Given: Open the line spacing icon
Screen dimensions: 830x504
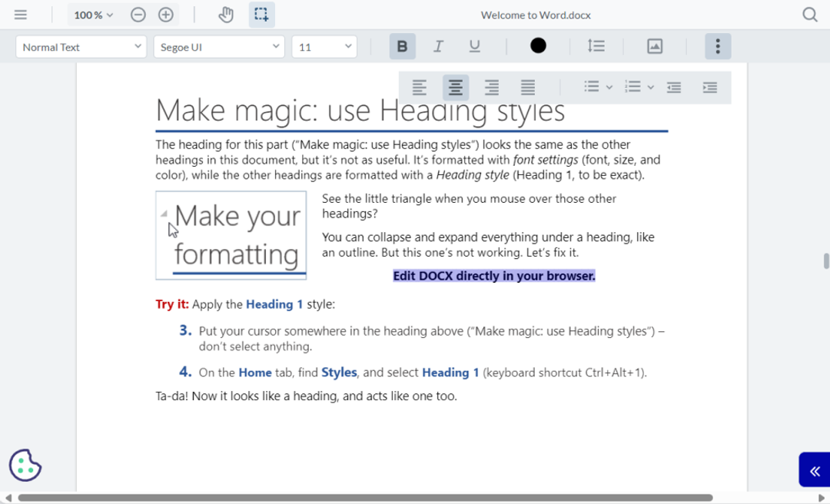Looking at the screenshot, I should tap(596, 46).
